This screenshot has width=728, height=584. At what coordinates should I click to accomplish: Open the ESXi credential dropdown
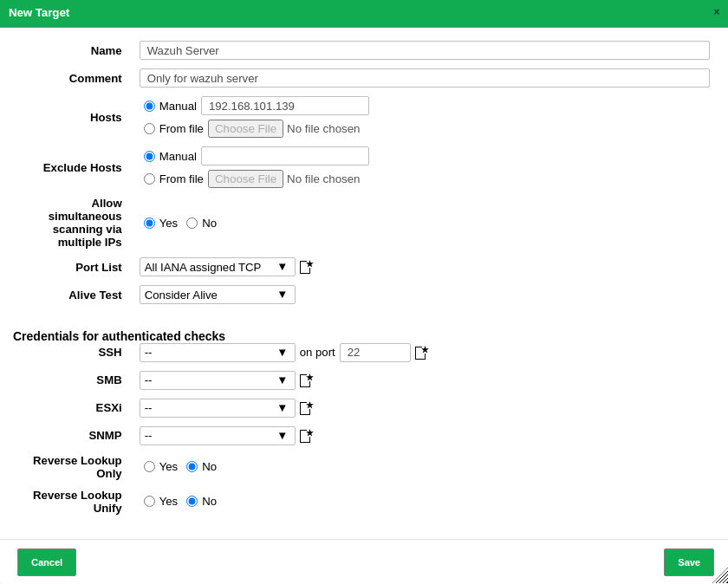(218, 408)
